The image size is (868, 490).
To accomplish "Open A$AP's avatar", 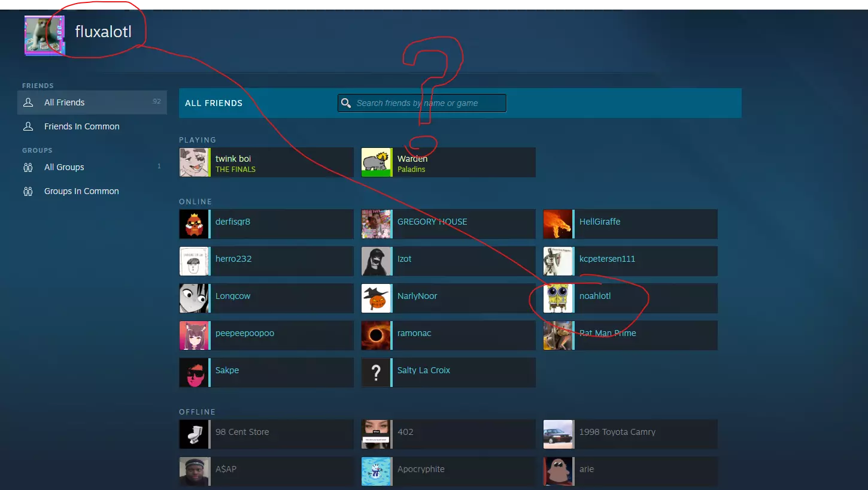I will [x=194, y=471].
